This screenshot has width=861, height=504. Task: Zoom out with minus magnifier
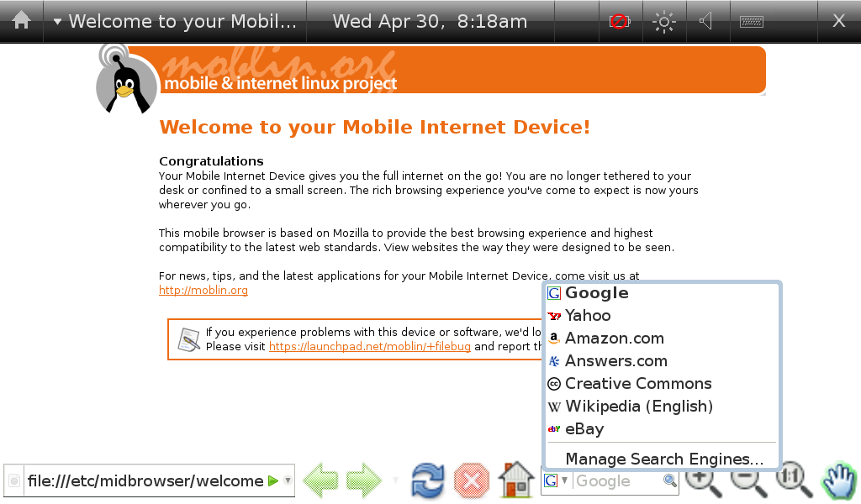click(748, 483)
